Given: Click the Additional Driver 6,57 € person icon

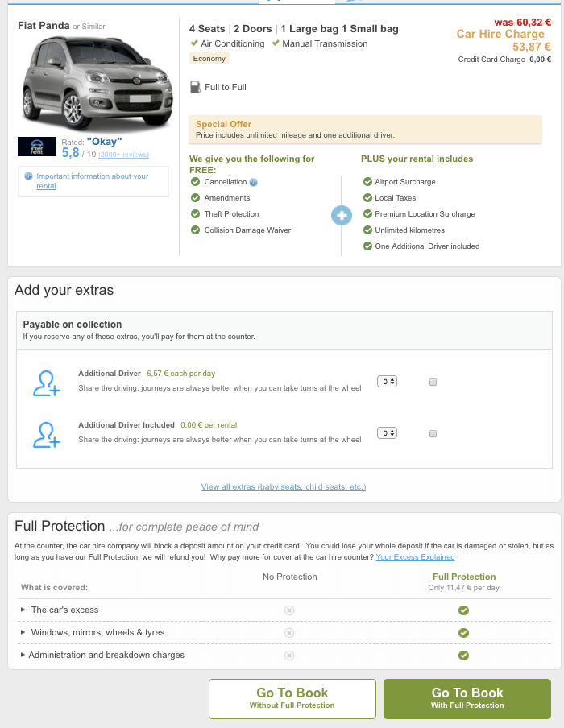Looking at the screenshot, I should point(47,383).
